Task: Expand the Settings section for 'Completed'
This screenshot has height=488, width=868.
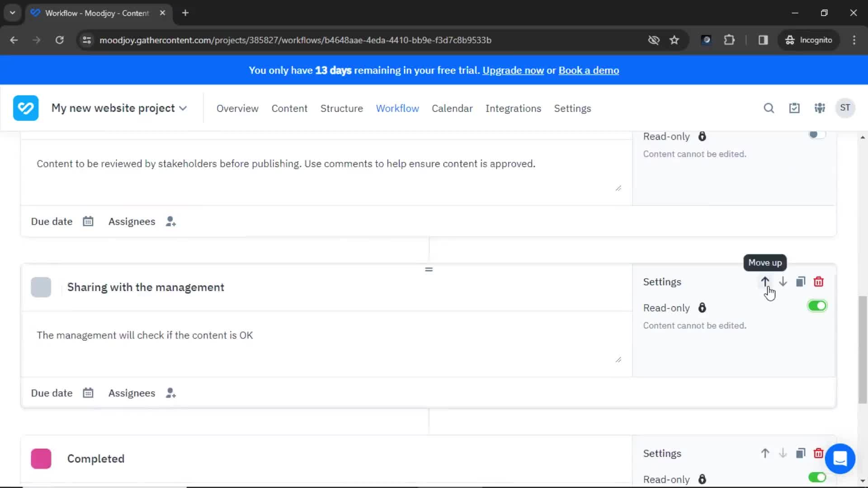Action: [663, 453]
